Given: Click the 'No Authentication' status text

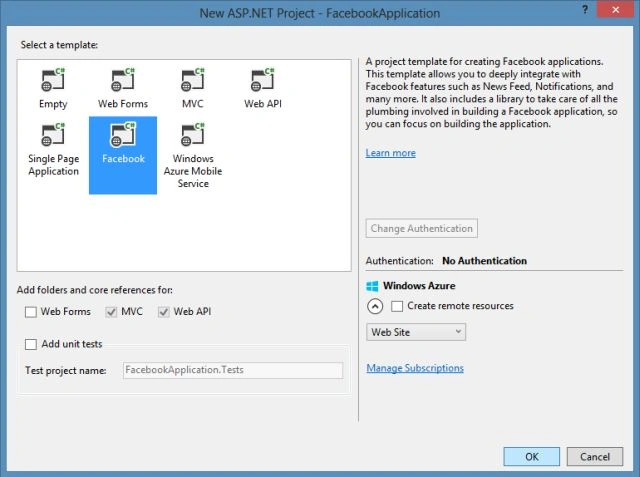Looking at the screenshot, I should coord(484,261).
